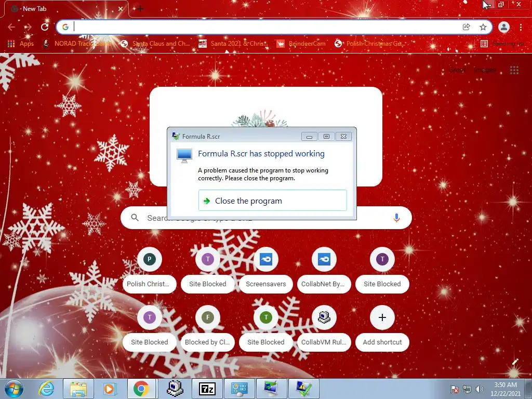Viewport: 532px width, 399px height.
Task: Open the CollabVM Rul... shortcut tile
Action: click(324, 328)
